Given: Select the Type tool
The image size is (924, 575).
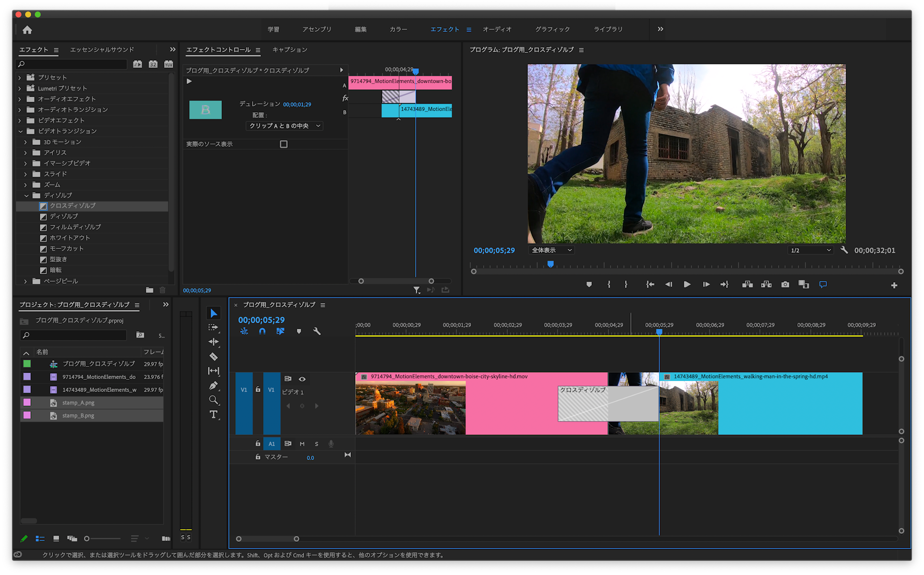Looking at the screenshot, I should click(213, 415).
